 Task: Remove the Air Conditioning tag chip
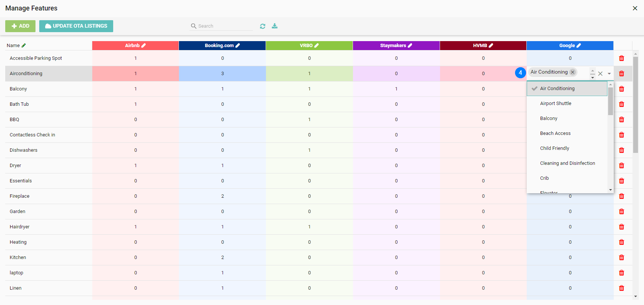pos(573,72)
